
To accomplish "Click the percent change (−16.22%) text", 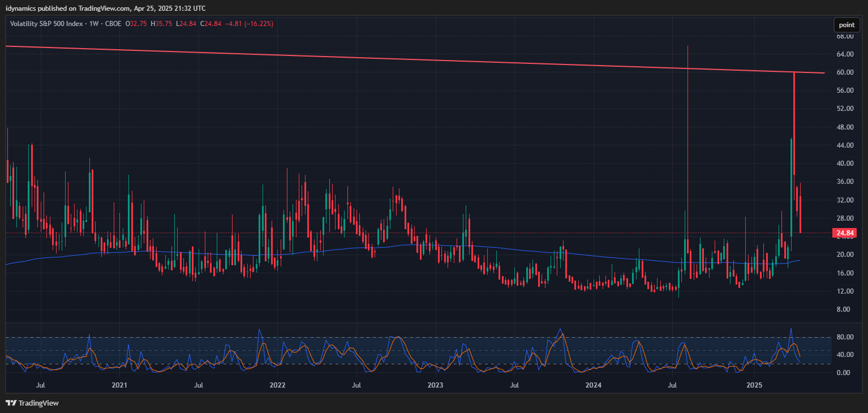I will [259, 24].
